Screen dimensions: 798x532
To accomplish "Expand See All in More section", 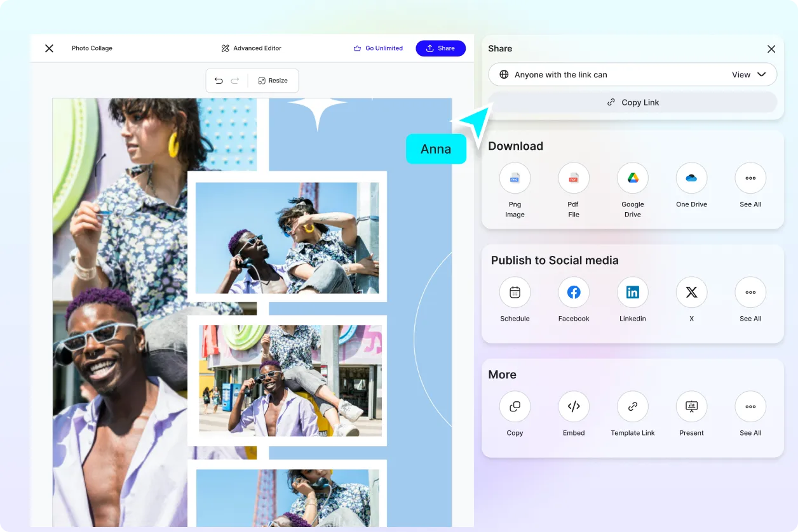I will tap(750, 407).
